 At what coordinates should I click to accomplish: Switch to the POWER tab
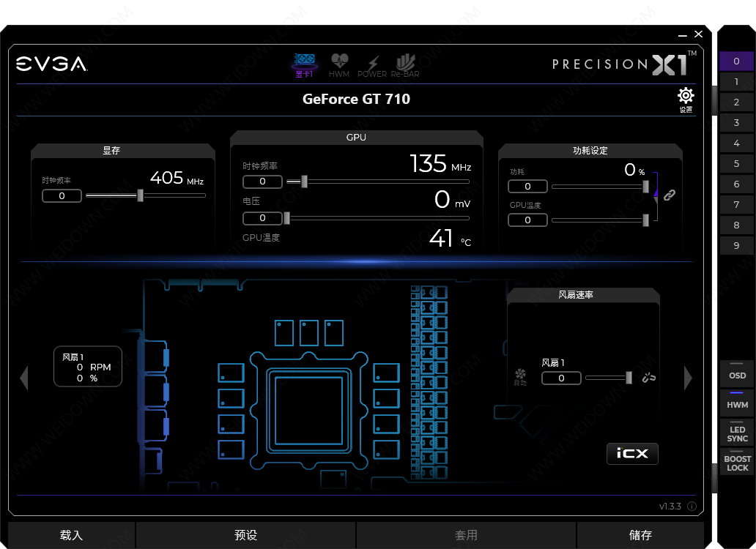tap(371, 65)
